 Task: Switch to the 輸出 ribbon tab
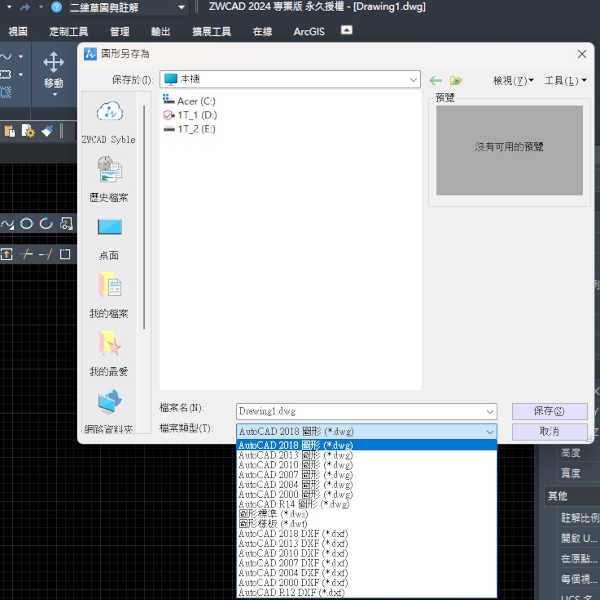pos(160,31)
